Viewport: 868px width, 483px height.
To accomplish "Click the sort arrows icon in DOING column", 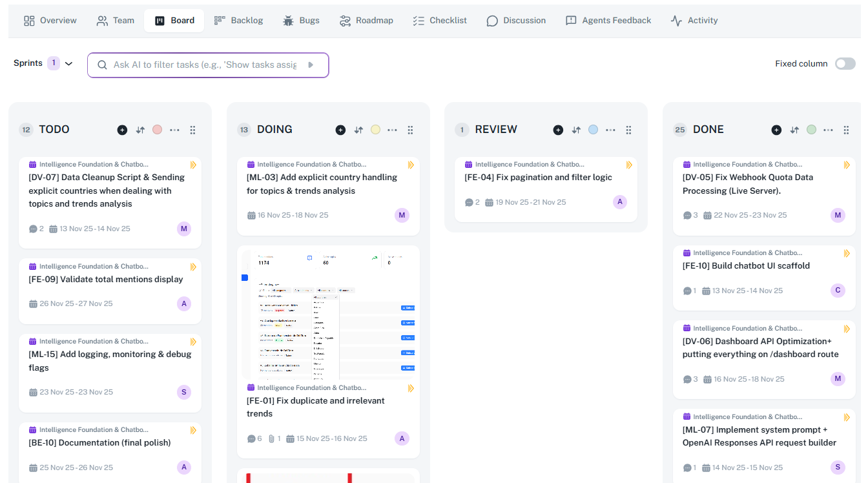I will pos(358,130).
